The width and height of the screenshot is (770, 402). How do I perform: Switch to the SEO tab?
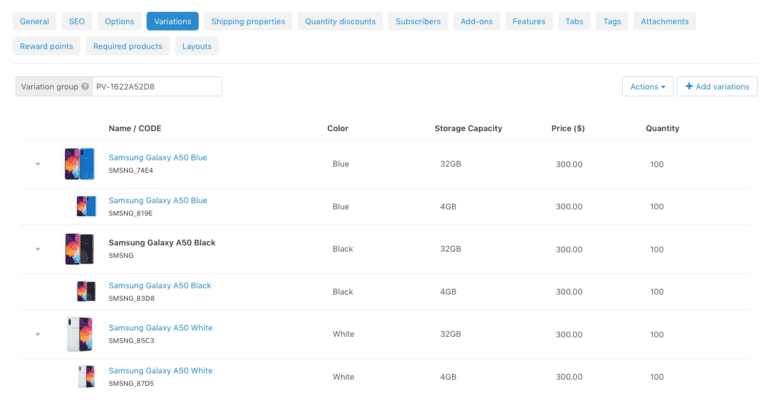pos(77,21)
